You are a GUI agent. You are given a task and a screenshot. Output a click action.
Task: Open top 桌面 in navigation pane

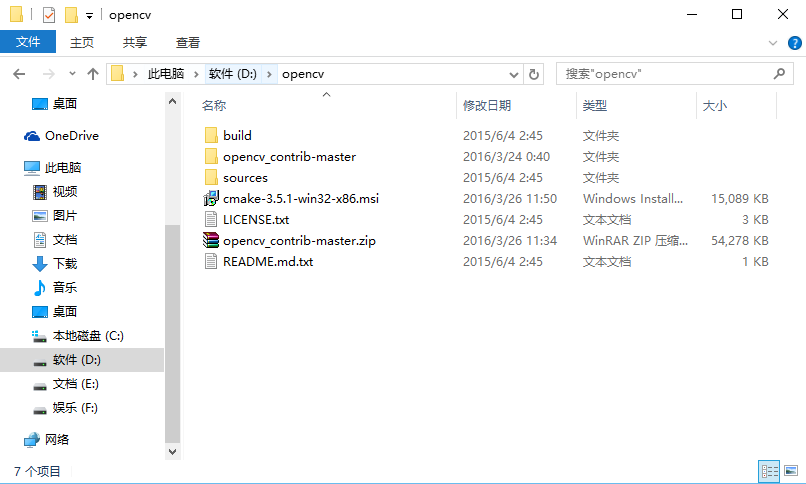pos(64,104)
